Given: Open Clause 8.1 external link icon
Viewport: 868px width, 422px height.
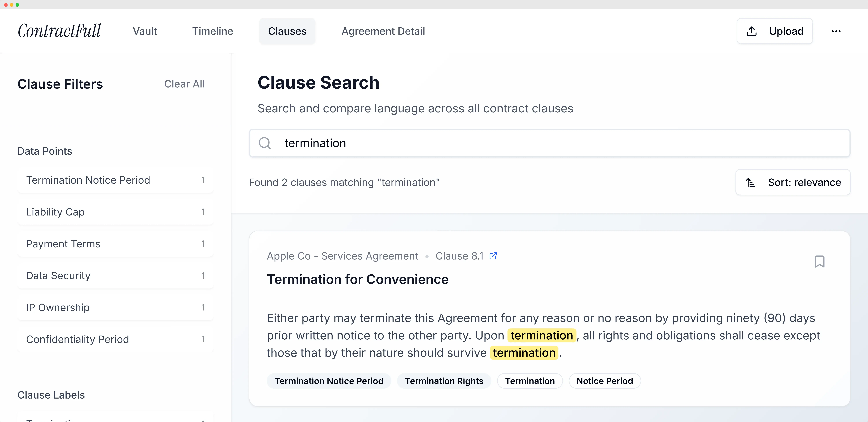Looking at the screenshot, I should point(493,256).
